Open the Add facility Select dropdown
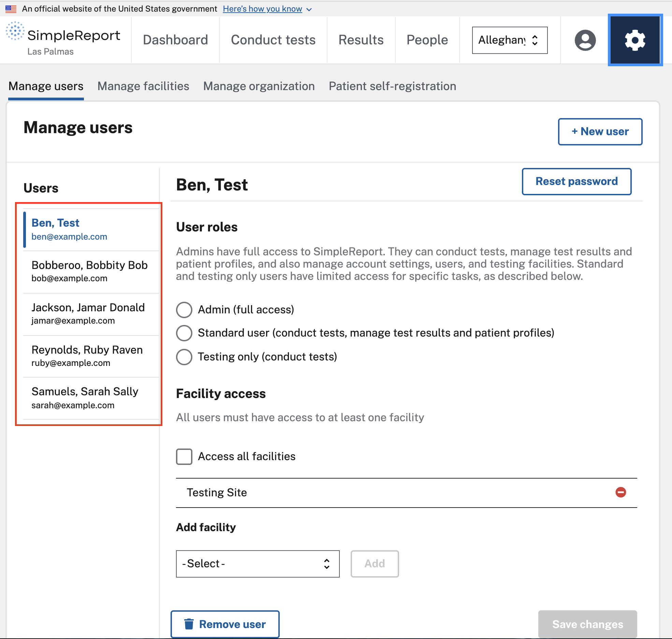The image size is (672, 639). pyautogui.click(x=258, y=564)
